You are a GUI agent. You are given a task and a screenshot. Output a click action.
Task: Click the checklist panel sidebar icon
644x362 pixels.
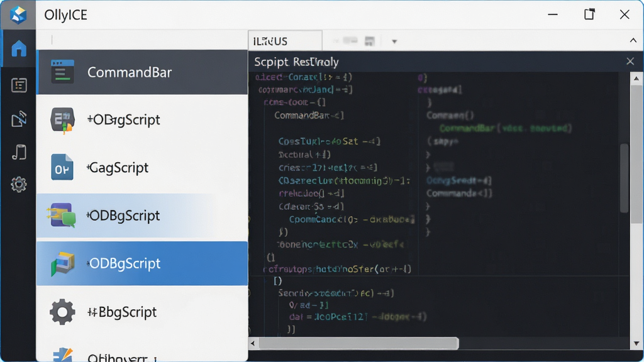coord(19,85)
